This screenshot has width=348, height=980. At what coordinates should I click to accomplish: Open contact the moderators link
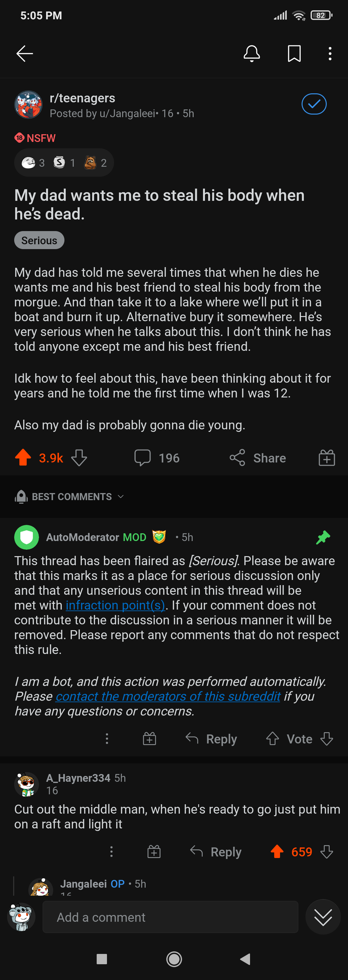(x=168, y=696)
